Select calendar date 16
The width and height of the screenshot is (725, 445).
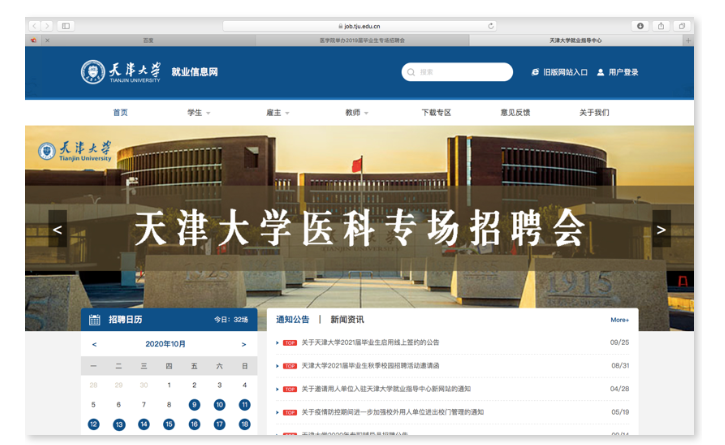(x=194, y=424)
